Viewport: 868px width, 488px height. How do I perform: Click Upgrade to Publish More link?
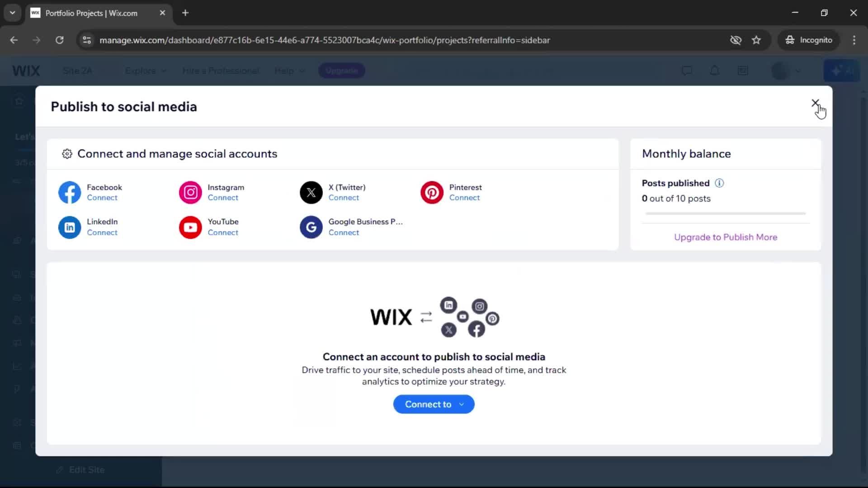[x=726, y=237]
